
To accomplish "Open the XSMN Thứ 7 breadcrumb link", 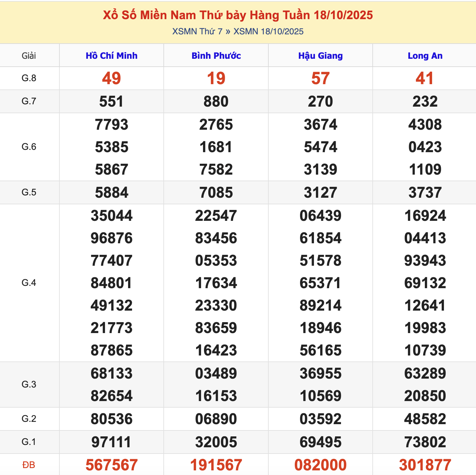I will click(197, 32).
